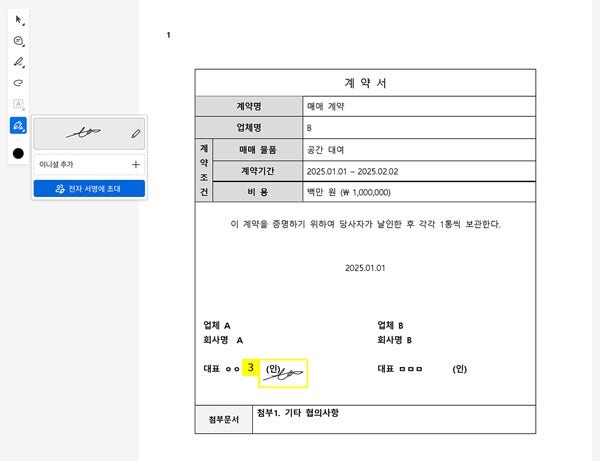Choose the freehand draw loop tool
600x461 pixels.
(18, 83)
